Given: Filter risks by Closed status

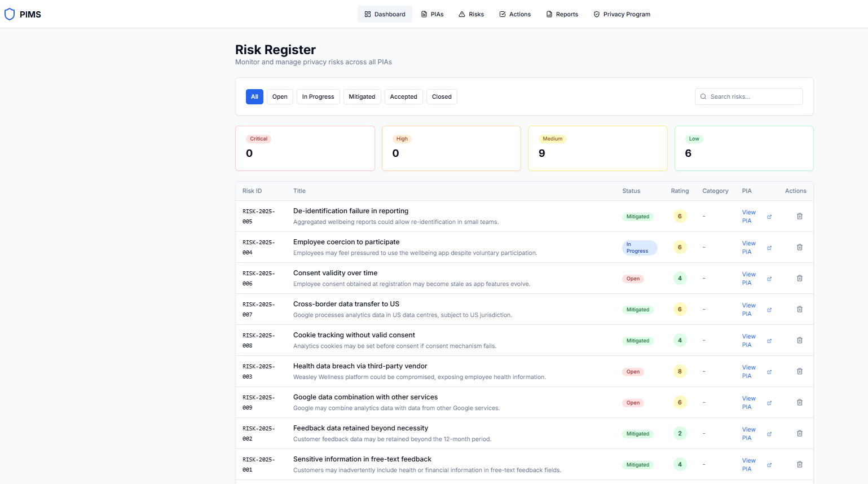Looking at the screenshot, I should click(x=442, y=96).
